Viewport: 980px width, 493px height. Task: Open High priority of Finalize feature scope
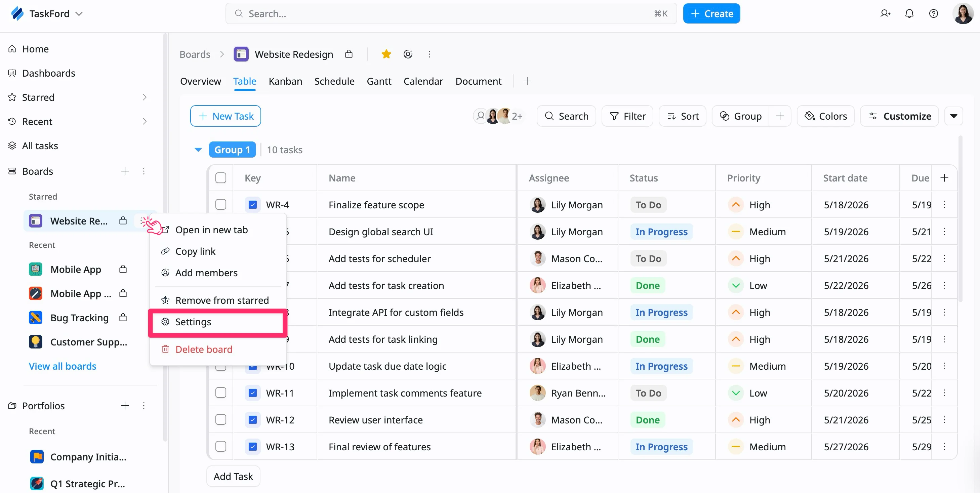pos(749,205)
